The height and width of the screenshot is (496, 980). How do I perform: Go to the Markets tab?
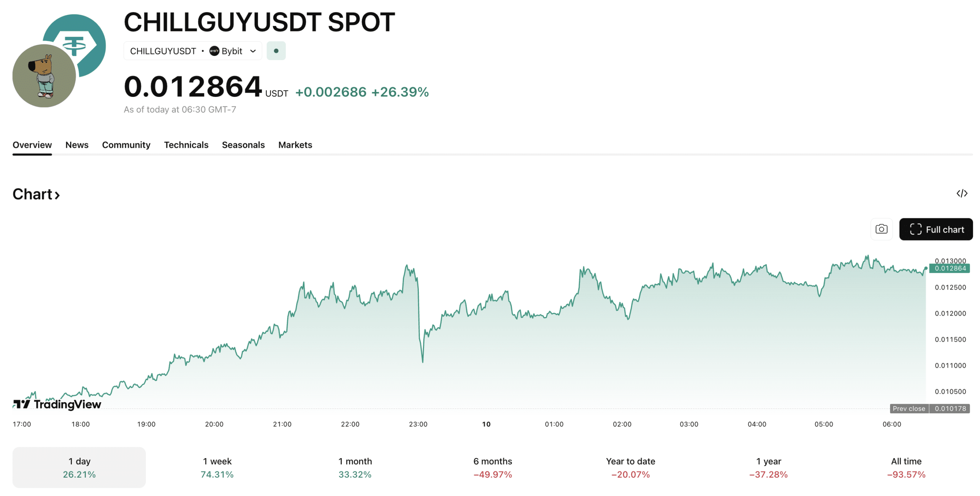click(x=295, y=145)
